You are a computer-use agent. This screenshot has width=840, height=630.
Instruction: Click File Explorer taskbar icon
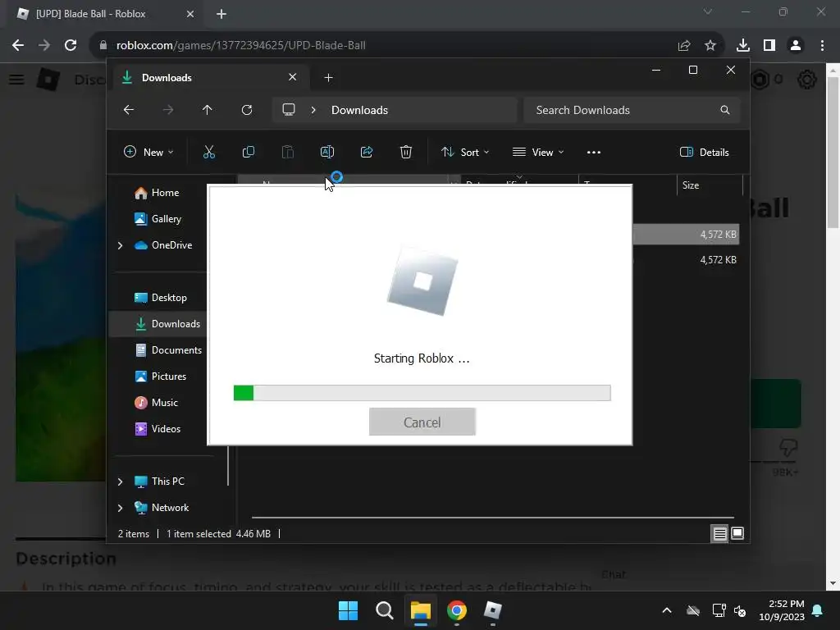pos(421,610)
